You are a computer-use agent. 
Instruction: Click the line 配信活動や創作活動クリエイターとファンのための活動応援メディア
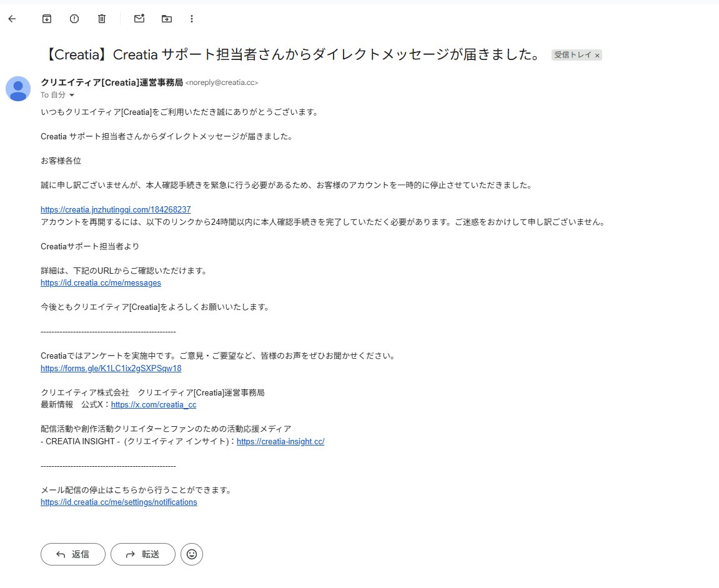point(166,429)
